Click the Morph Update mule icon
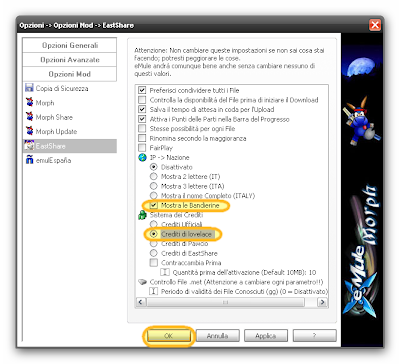The height and width of the screenshot is (364, 400). click(x=29, y=131)
